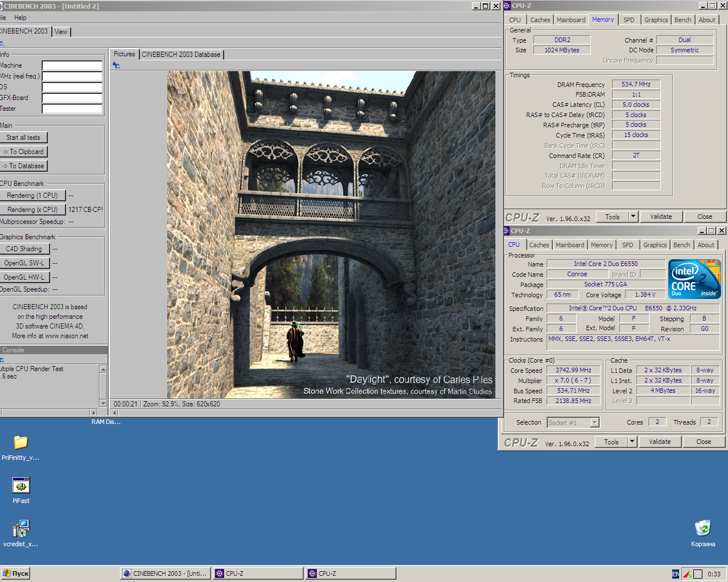Start the OpenGL HW-L test
The image size is (728, 582).
tap(24, 277)
